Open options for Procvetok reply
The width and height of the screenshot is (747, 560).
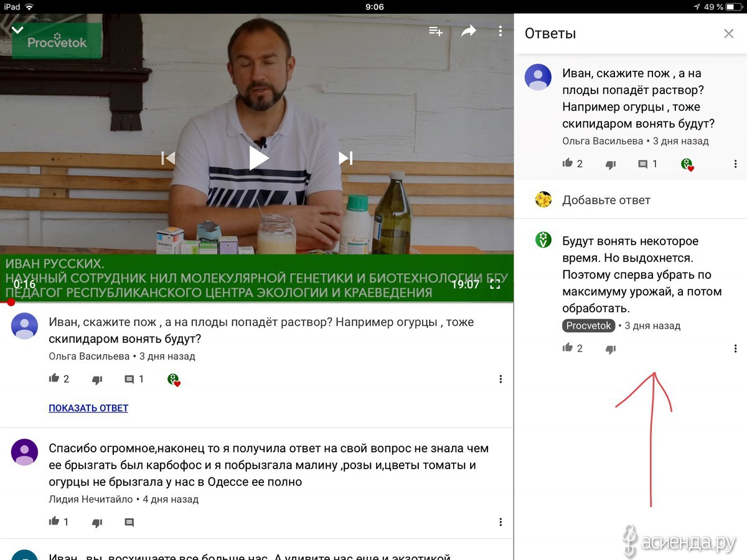735,348
